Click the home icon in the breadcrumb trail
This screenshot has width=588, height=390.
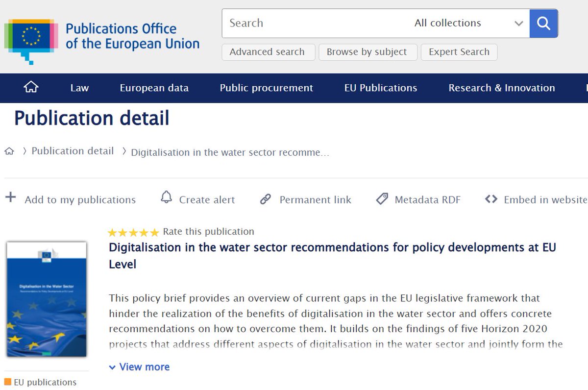pyautogui.click(x=9, y=151)
